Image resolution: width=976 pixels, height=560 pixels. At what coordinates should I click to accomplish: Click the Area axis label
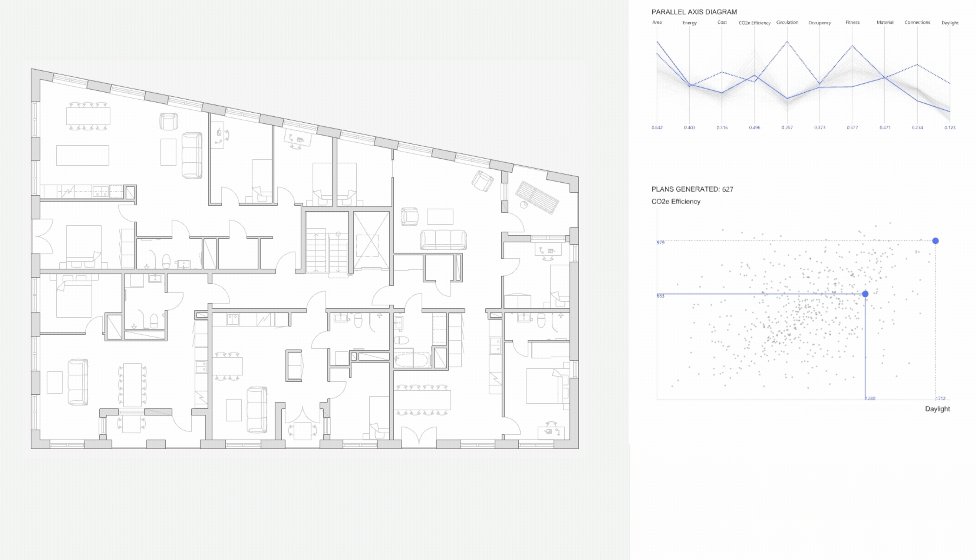coord(657,22)
